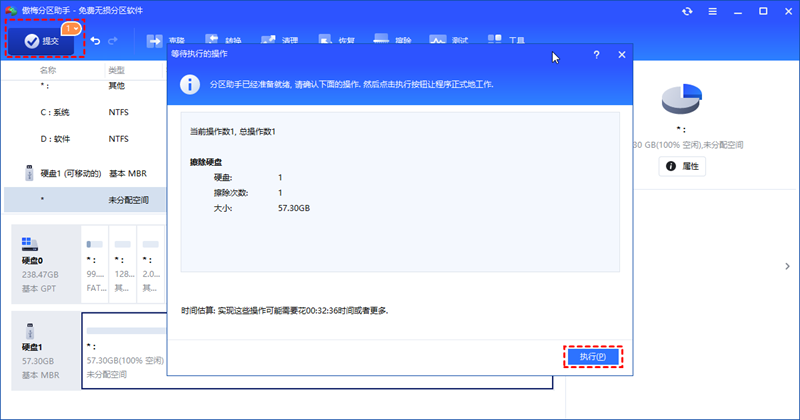Click the 基本 GPT label under 硬盘0

tap(39, 289)
